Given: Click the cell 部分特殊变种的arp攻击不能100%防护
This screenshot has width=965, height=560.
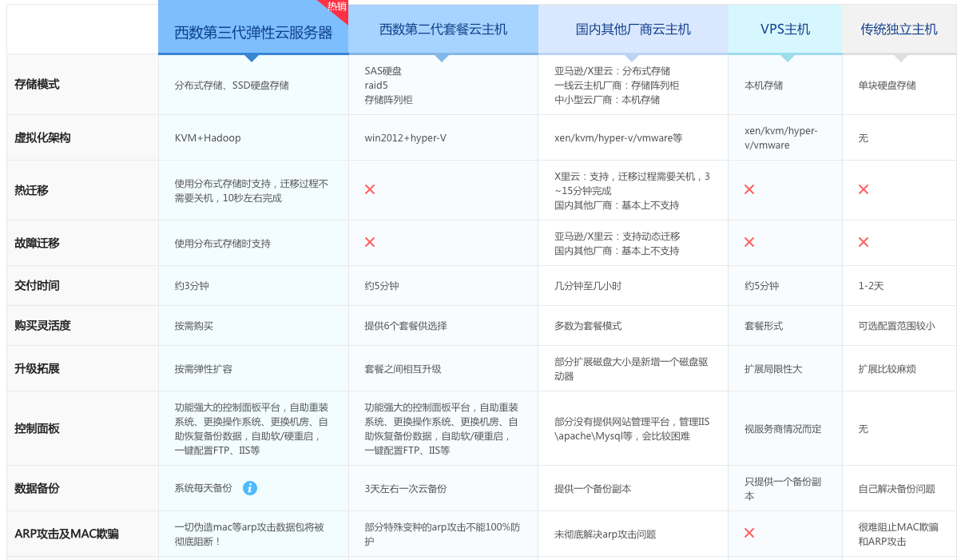Looking at the screenshot, I should [x=442, y=534].
